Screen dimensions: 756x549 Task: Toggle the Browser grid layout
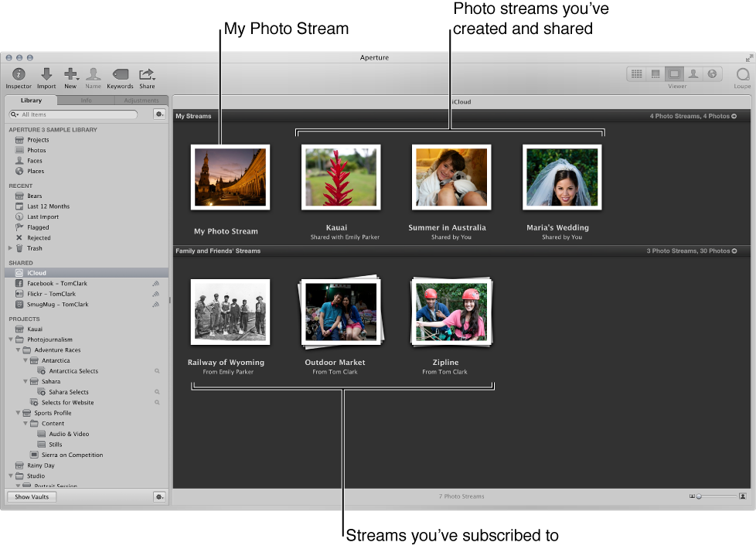(x=636, y=73)
